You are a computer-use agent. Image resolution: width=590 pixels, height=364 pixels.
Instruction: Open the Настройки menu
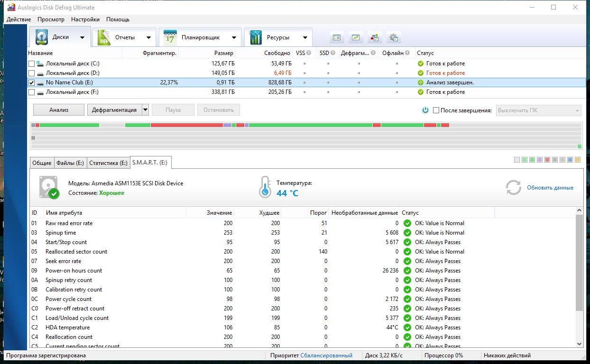pos(85,19)
